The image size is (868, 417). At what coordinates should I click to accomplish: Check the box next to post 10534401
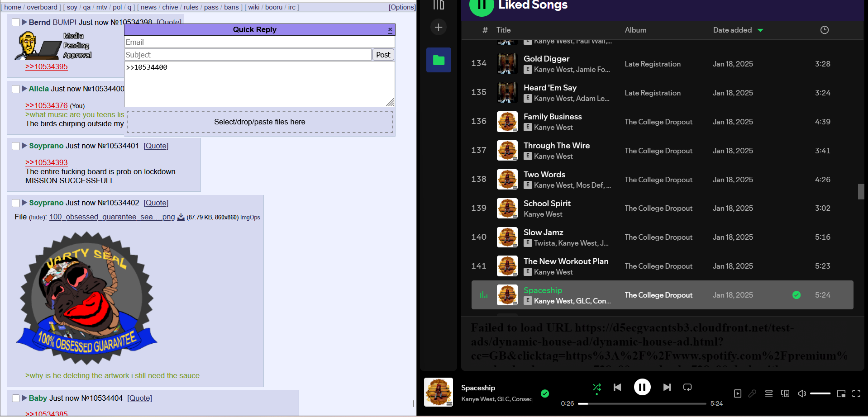[x=16, y=146]
